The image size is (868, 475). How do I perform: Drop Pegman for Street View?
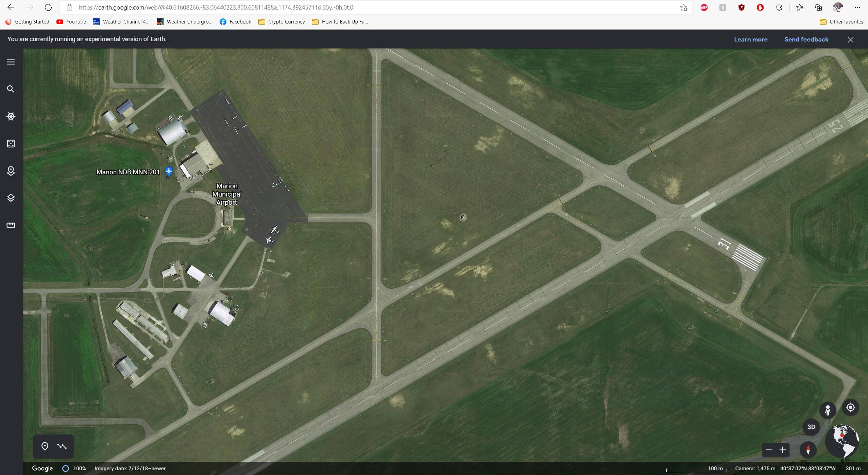[x=828, y=410]
